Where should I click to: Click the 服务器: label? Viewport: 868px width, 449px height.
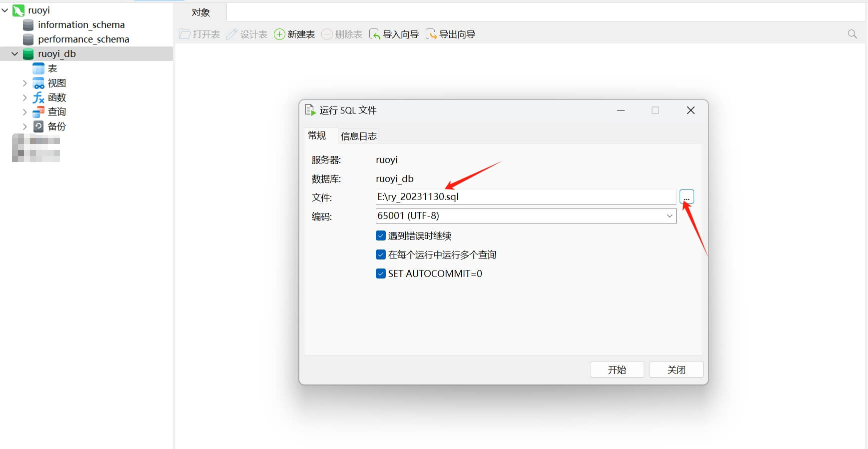[x=326, y=160]
